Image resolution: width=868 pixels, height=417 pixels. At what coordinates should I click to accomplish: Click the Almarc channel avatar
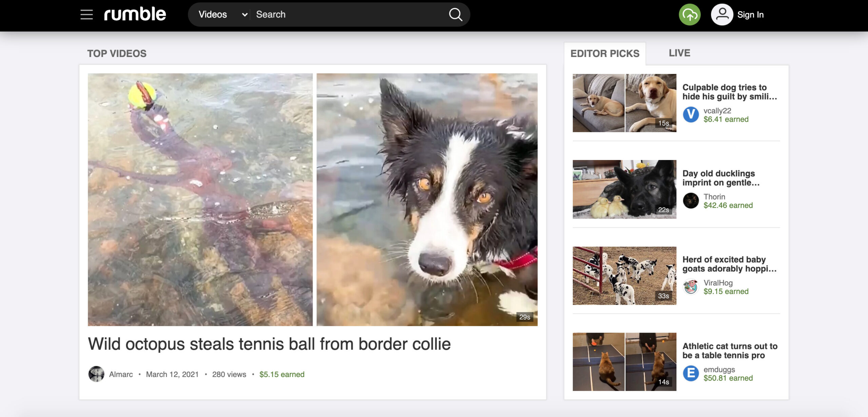(x=96, y=374)
